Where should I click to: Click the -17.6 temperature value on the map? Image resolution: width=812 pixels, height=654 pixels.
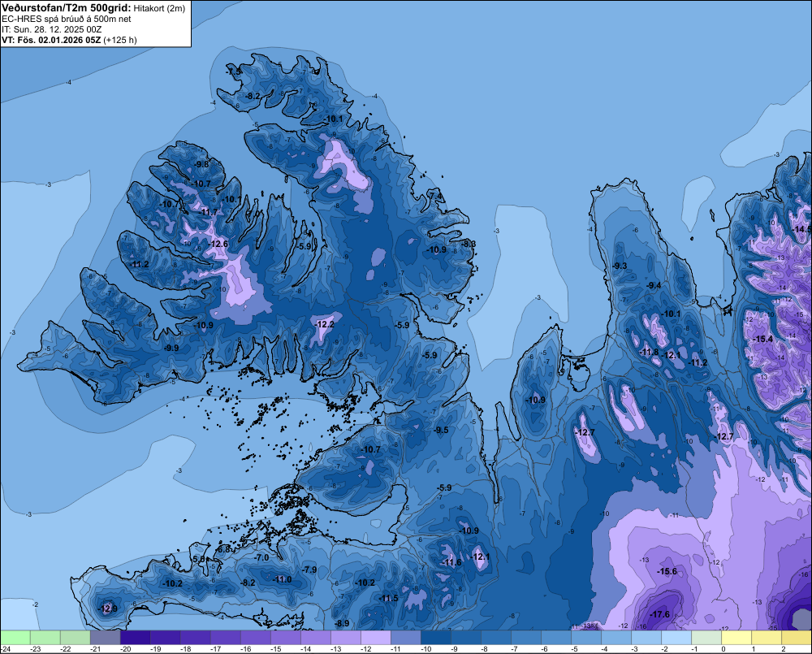659,614
